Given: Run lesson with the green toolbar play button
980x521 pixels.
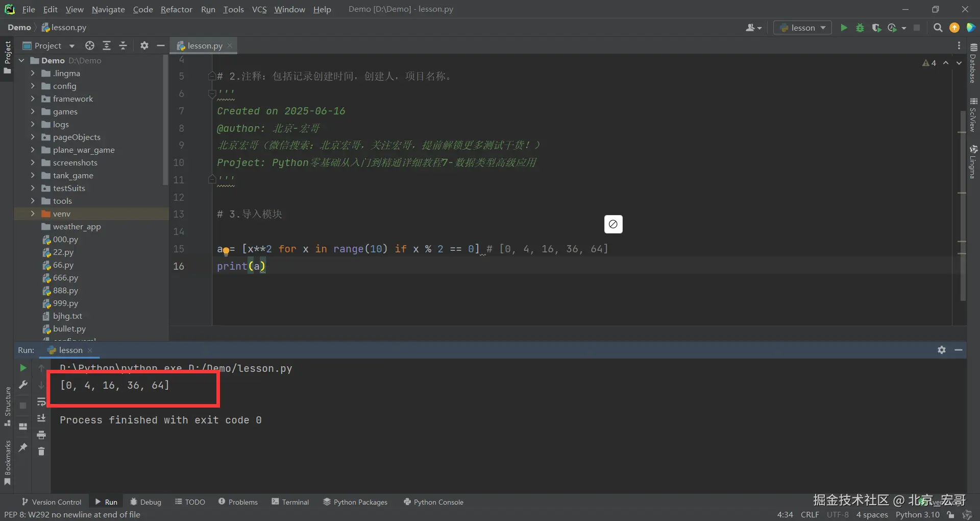Looking at the screenshot, I should (x=844, y=28).
